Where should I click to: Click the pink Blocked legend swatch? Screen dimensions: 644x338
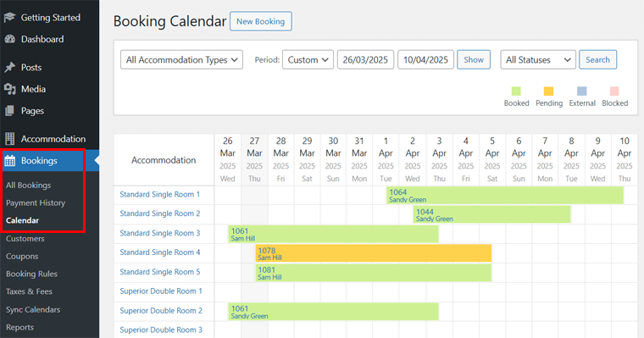[x=614, y=91]
